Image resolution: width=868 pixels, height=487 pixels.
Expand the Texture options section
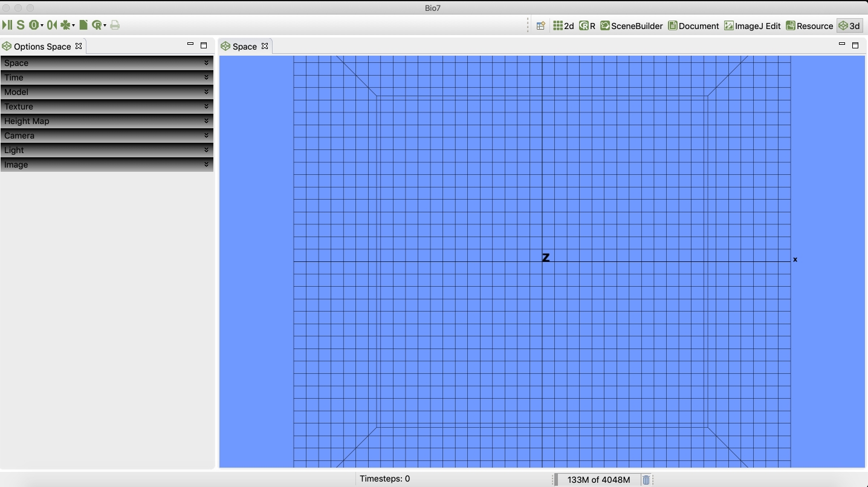click(x=107, y=106)
